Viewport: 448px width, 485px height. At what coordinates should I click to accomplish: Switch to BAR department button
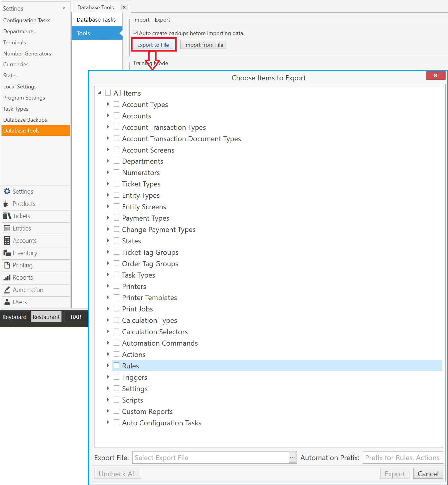pyautogui.click(x=76, y=317)
